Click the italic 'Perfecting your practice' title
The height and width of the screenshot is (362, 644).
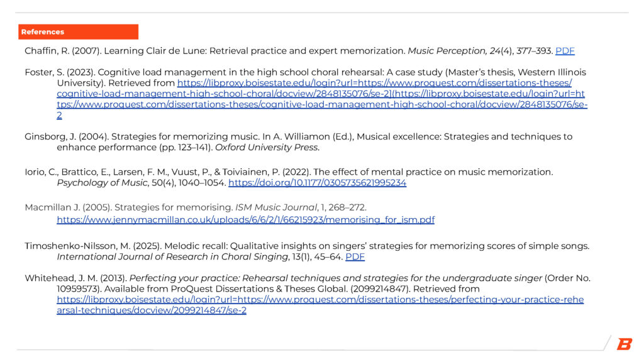coord(335,278)
